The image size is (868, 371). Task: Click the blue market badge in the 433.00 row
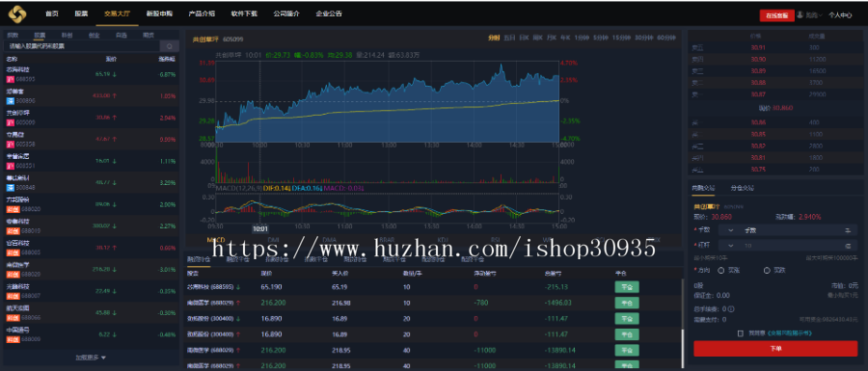point(10,101)
